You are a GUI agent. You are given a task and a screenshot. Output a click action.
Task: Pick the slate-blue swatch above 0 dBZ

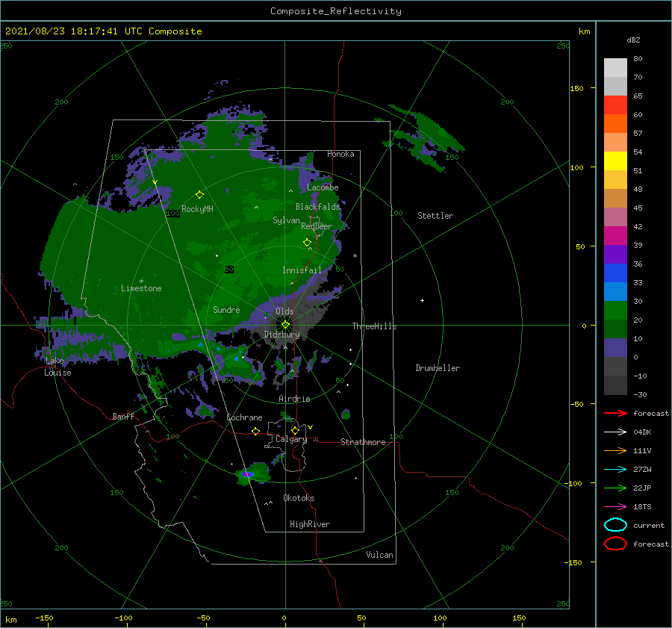pos(615,348)
